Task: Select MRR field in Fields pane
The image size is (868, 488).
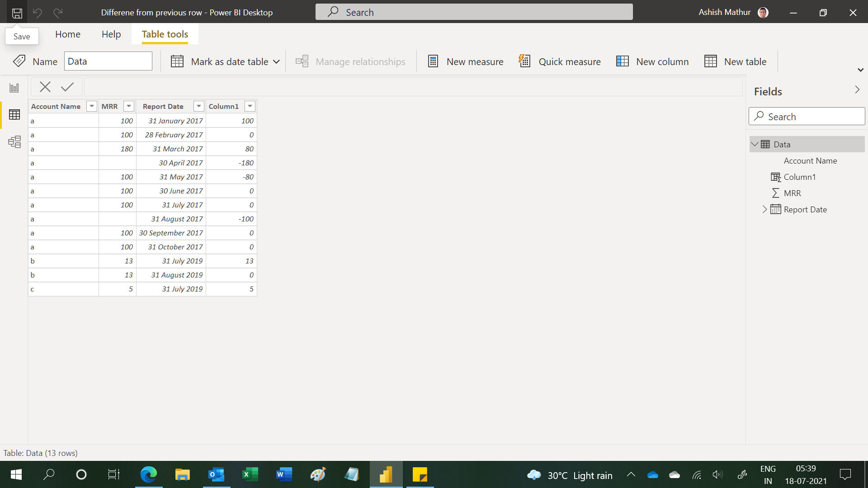Action: [792, 193]
